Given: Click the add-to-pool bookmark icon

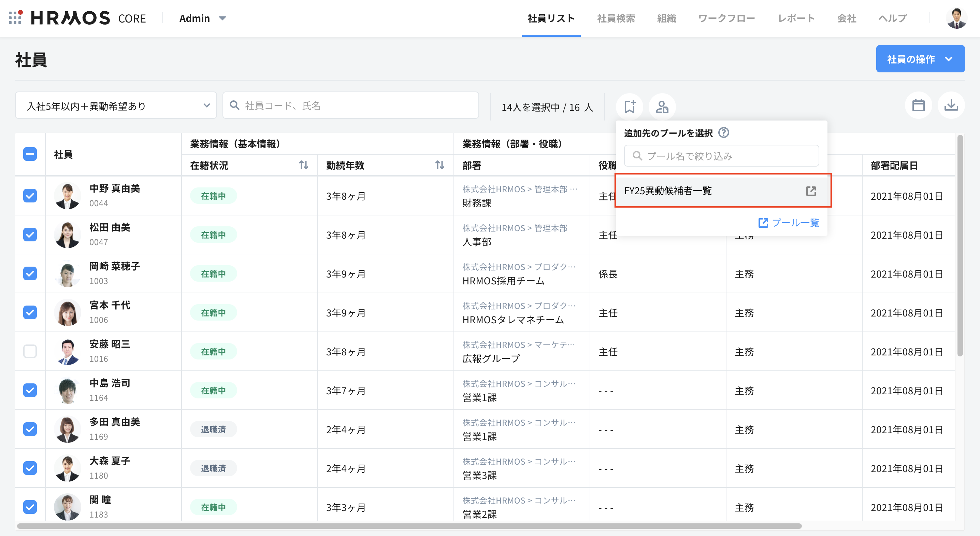Looking at the screenshot, I should click(x=629, y=106).
